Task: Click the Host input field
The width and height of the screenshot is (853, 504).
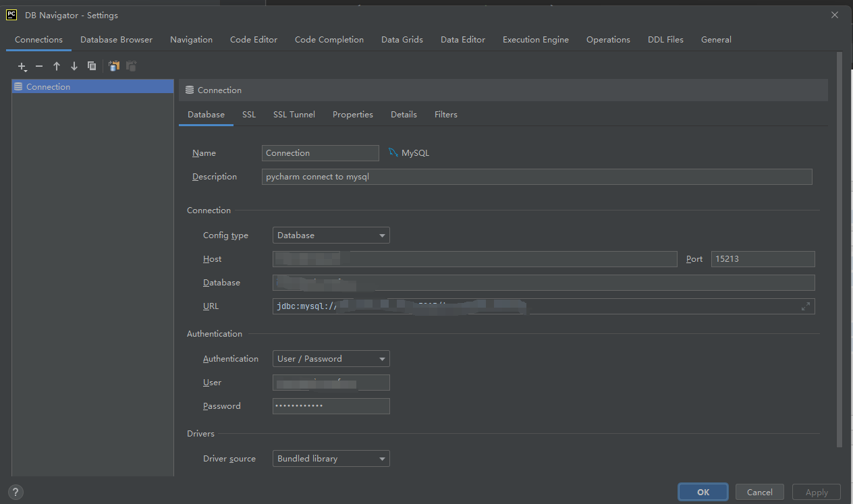Action: tap(475, 259)
